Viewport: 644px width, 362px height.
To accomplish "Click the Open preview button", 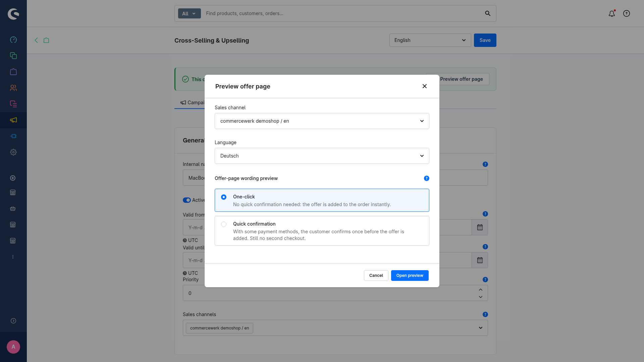I will [410, 276].
